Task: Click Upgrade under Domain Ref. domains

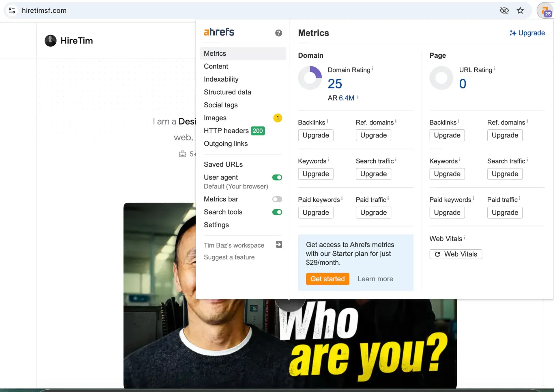Action: coord(373,135)
